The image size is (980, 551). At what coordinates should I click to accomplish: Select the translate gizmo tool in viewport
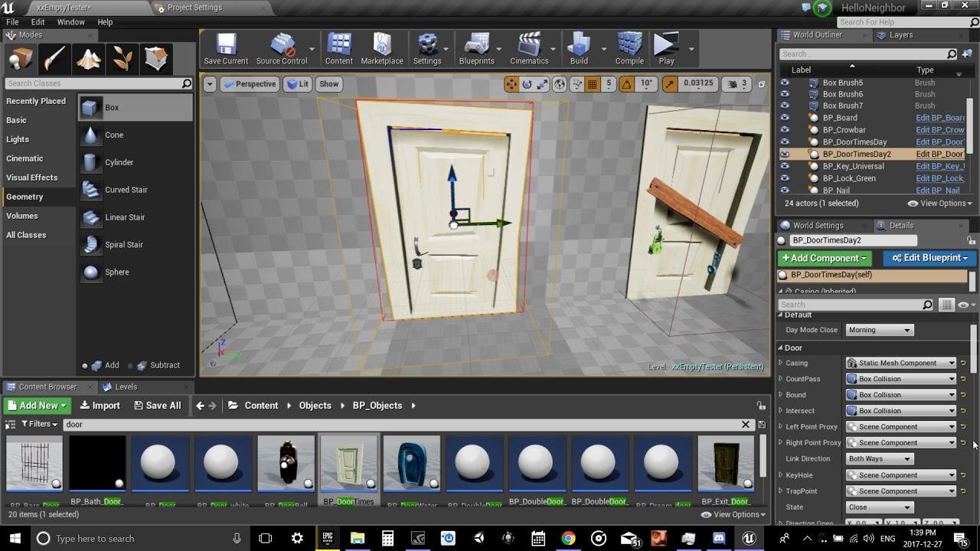[511, 84]
